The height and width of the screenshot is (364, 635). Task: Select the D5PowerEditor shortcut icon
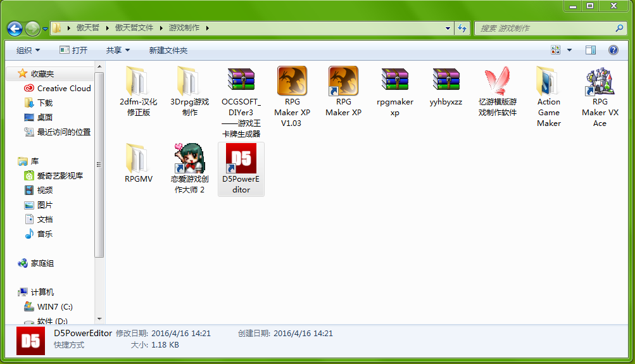click(x=241, y=158)
